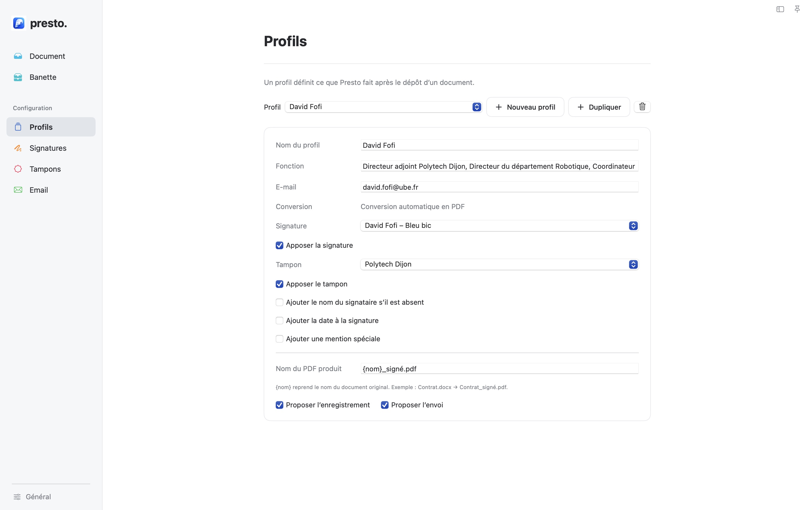The image size is (812, 510).
Task: Click the Presto app logo icon
Action: (x=19, y=23)
